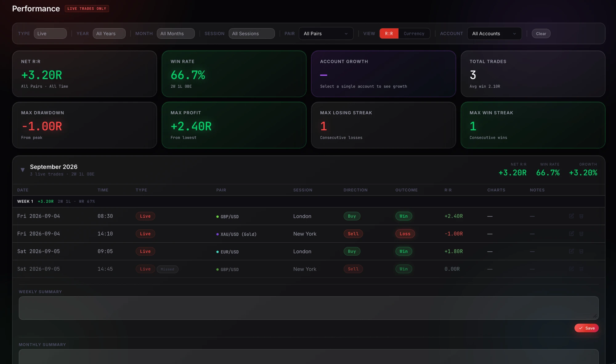Click the OUTCOME column header
Image resolution: width=616 pixels, height=364 pixels.
pyautogui.click(x=407, y=190)
